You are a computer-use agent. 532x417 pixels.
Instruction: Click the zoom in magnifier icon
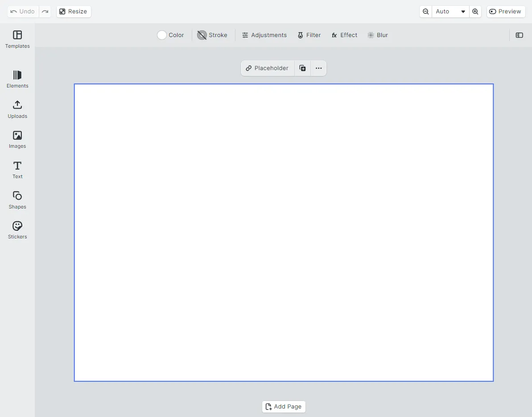click(x=475, y=12)
